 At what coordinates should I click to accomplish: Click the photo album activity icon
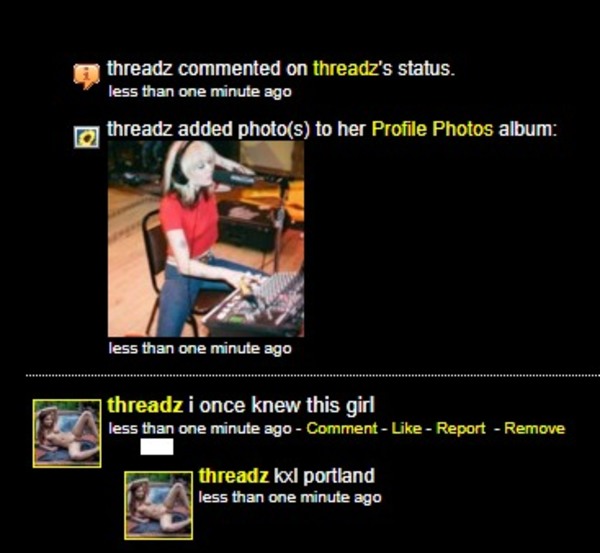click(86, 137)
